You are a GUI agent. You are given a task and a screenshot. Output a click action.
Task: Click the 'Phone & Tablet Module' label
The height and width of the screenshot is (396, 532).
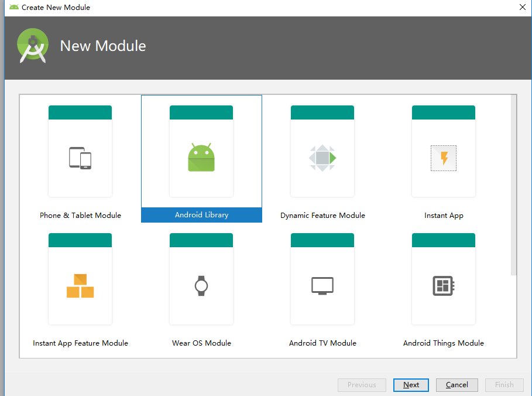pos(80,216)
